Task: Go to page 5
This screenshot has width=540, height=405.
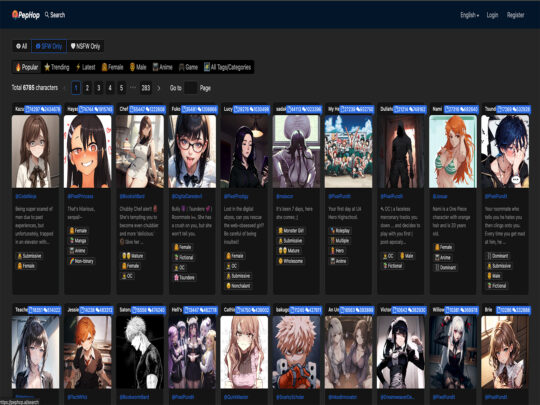Action: 121,88
